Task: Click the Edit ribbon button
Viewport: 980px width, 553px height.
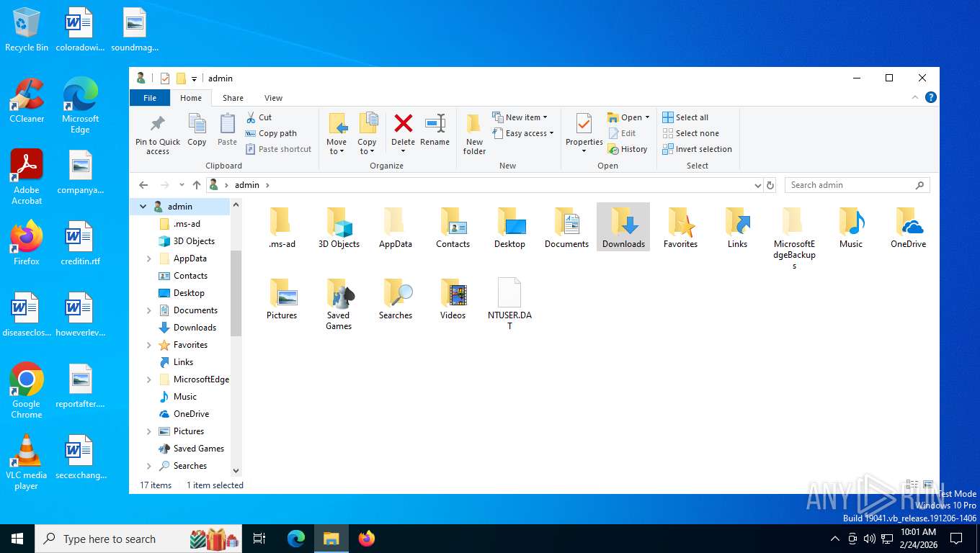Action: 622,133
